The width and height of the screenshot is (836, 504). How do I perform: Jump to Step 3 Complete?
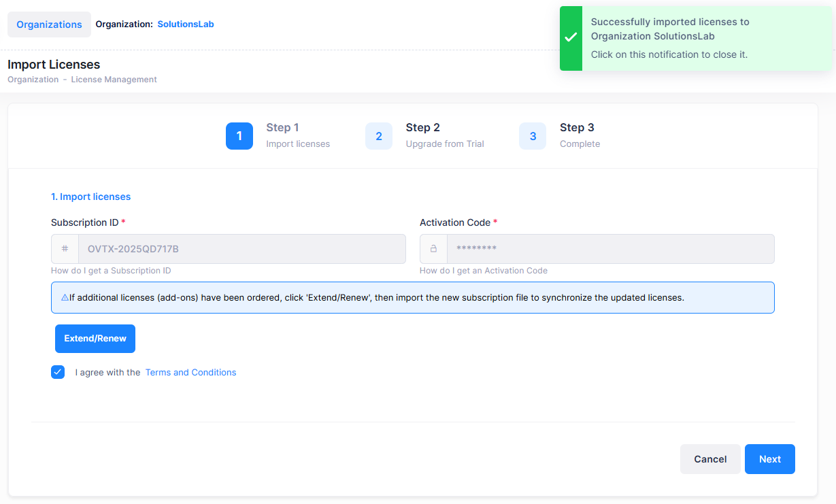[579, 135]
